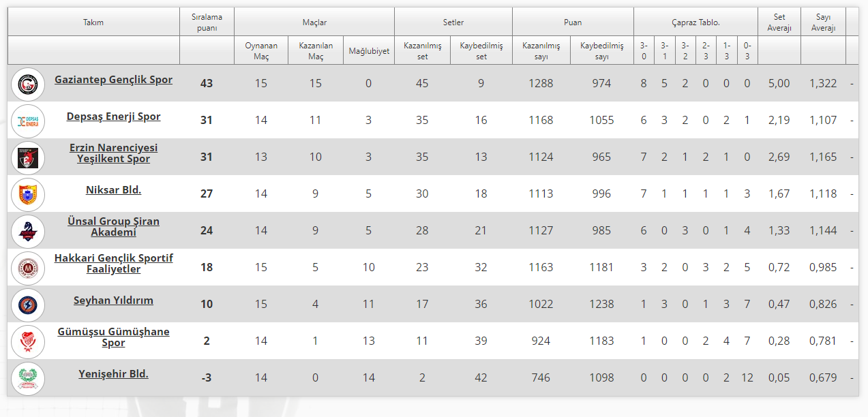This screenshot has height=417, width=868.
Task: Click the Set Averajı column header
Action: click(x=779, y=22)
